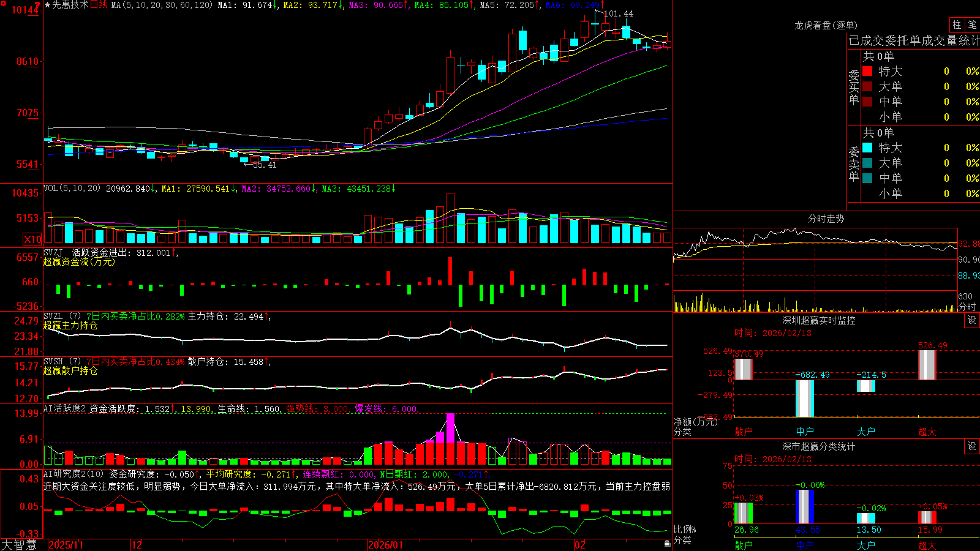Click the -682.49 中户 bar

click(805, 399)
